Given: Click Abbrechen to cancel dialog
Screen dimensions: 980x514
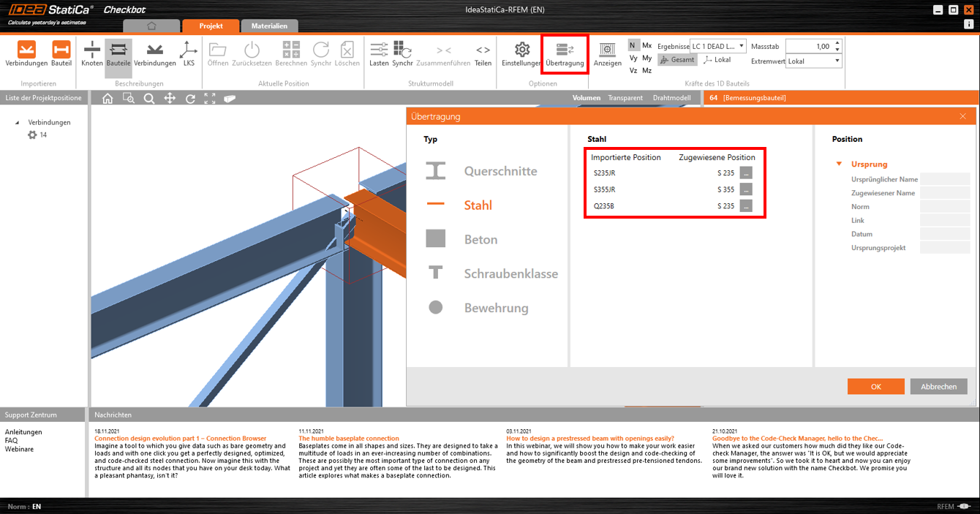Looking at the screenshot, I should (x=938, y=387).
